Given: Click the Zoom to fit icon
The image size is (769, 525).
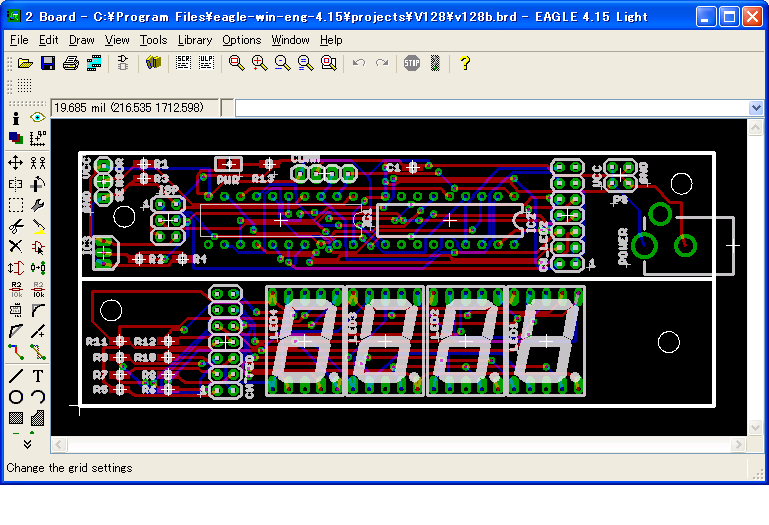Looking at the screenshot, I should pyautogui.click(x=236, y=63).
